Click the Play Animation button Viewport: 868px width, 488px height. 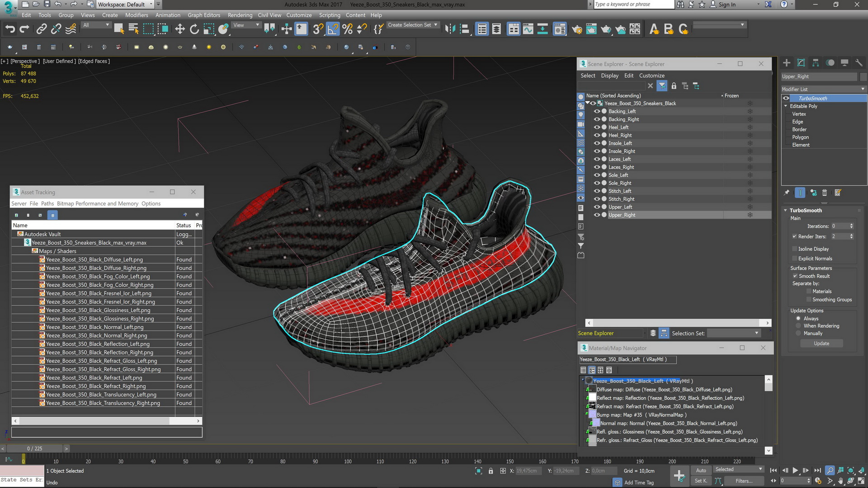(795, 470)
